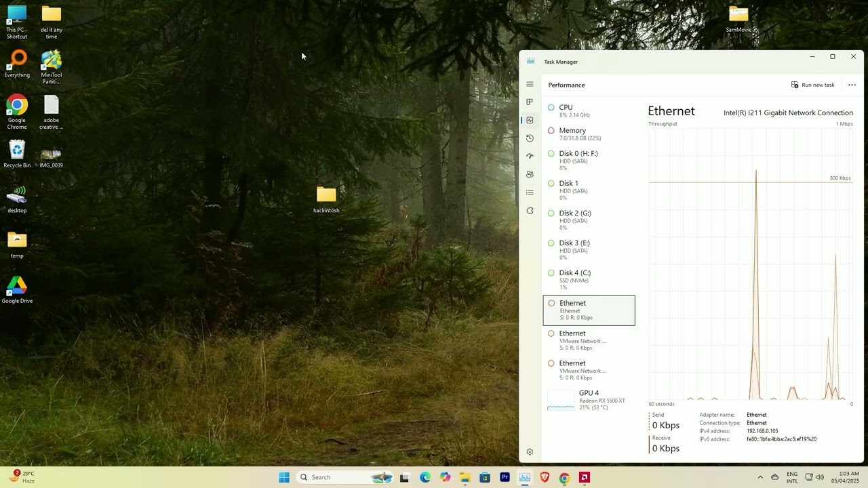Screen dimensions: 868x488
Task: Open File Explorer from taskbar
Action: [x=465, y=477]
